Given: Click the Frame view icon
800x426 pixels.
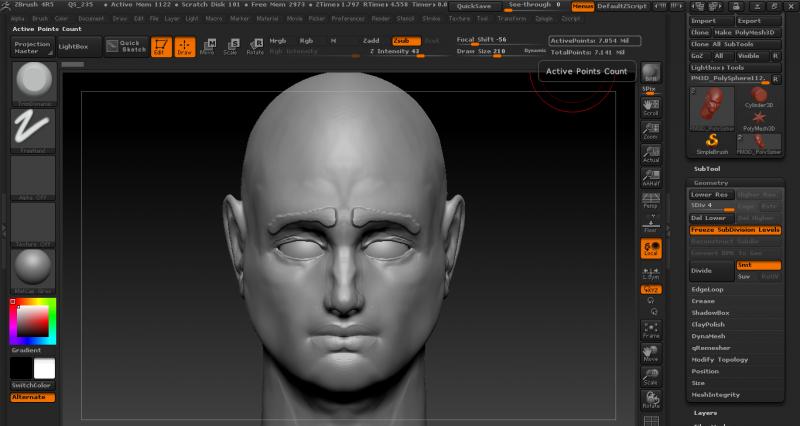Looking at the screenshot, I should 651,329.
